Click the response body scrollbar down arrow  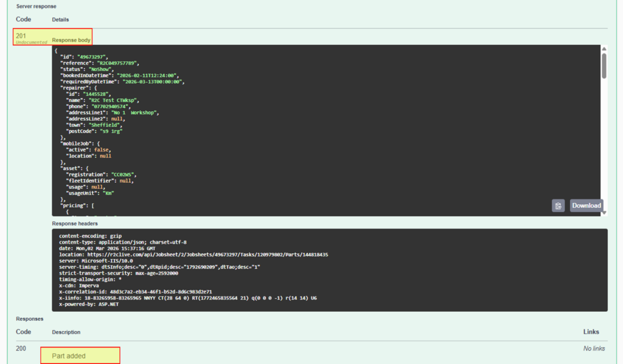(x=604, y=213)
